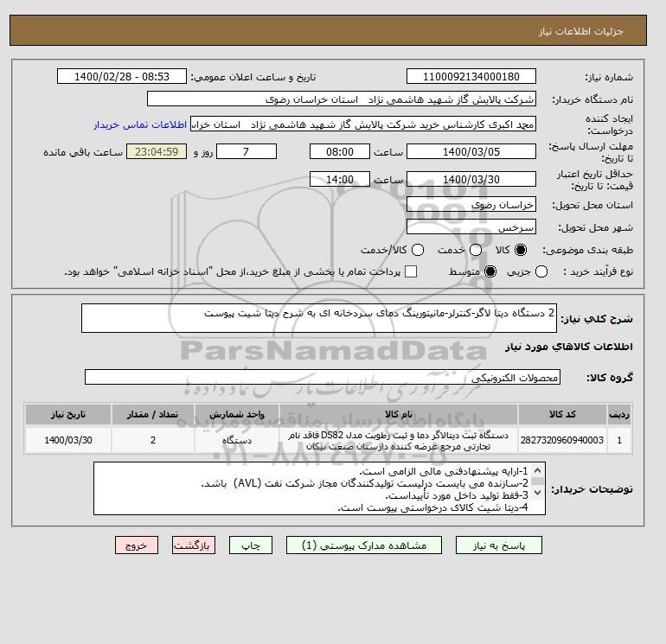Choose the متوسط purchase type radio
666x644 pixels.
(490, 271)
